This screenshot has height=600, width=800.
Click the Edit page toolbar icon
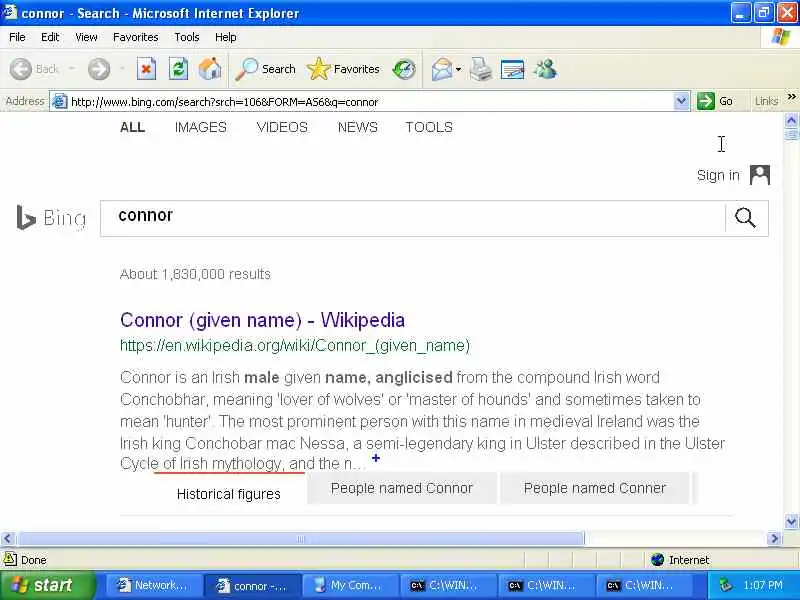[x=512, y=69]
